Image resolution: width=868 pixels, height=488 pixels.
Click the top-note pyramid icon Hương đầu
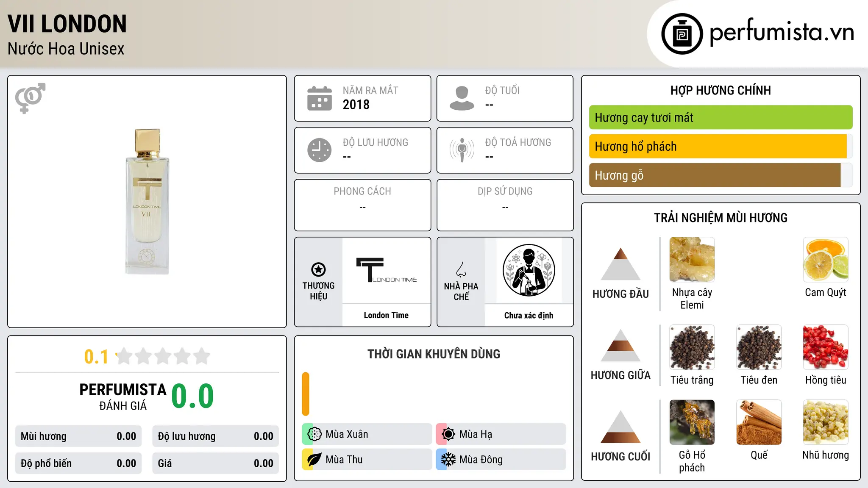point(620,263)
